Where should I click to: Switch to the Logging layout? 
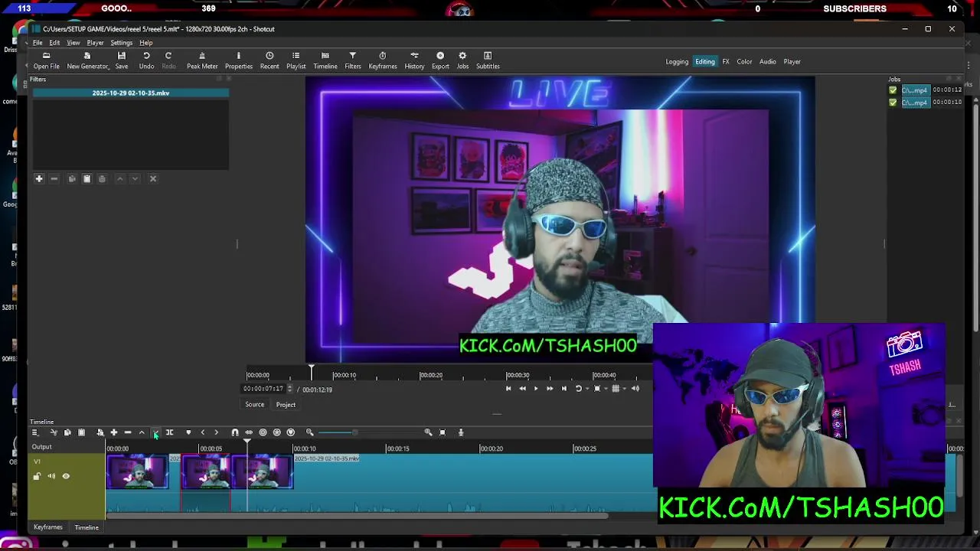point(677,62)
